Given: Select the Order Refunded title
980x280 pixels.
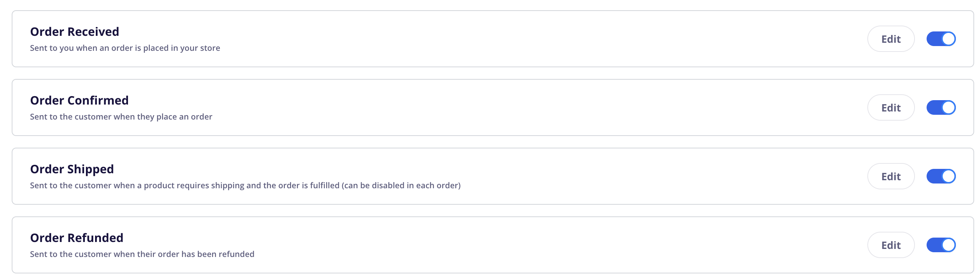Looking at the screenshot, I should point(76,238).
